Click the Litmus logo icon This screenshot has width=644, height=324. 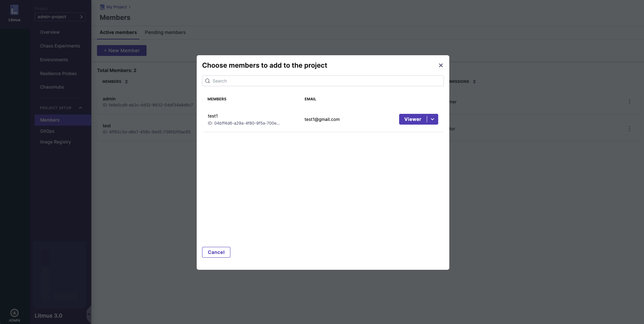point(14,10)
